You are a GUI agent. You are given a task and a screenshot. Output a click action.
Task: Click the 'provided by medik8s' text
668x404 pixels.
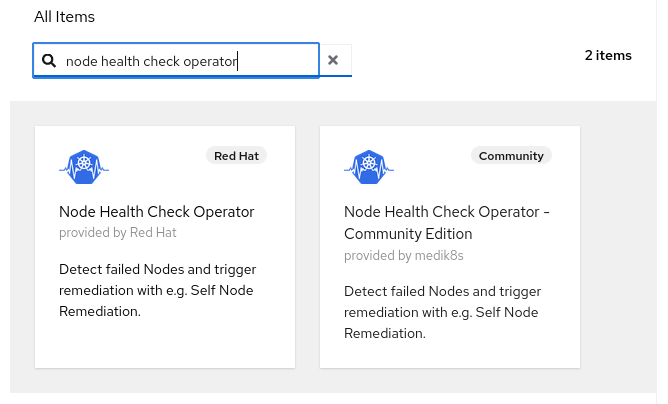pyautogui.click(x=403, y=255)
